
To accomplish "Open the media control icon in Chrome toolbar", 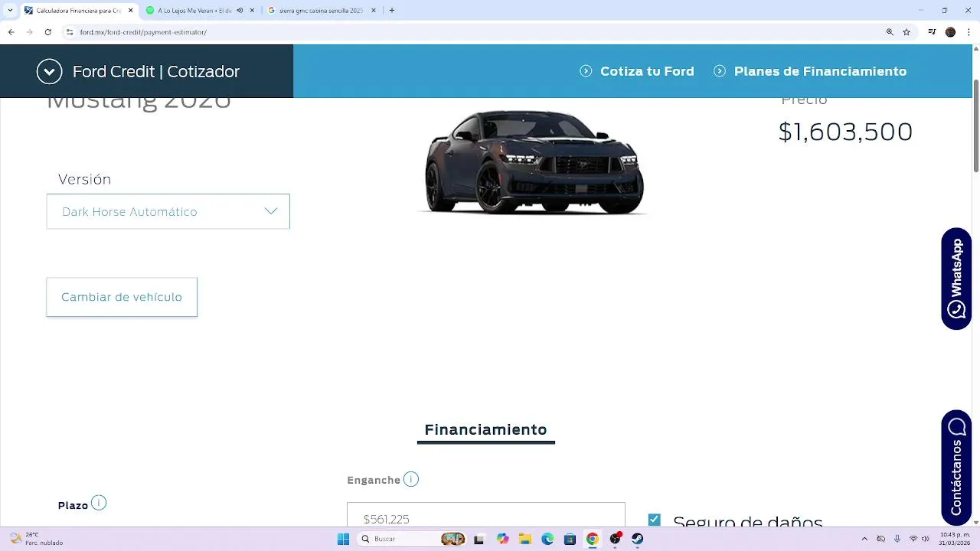I will [x=932, y=32].
